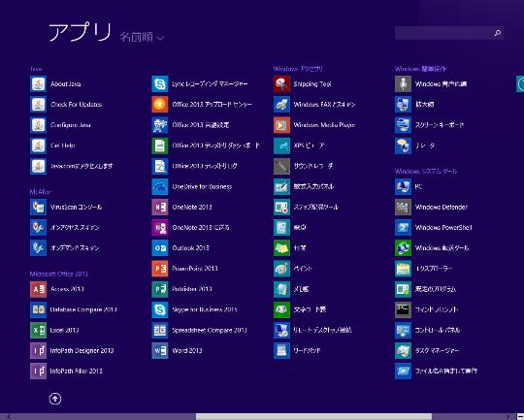Launch Publisher 2013 icon

pyautogui.click(x=160, y=289)
